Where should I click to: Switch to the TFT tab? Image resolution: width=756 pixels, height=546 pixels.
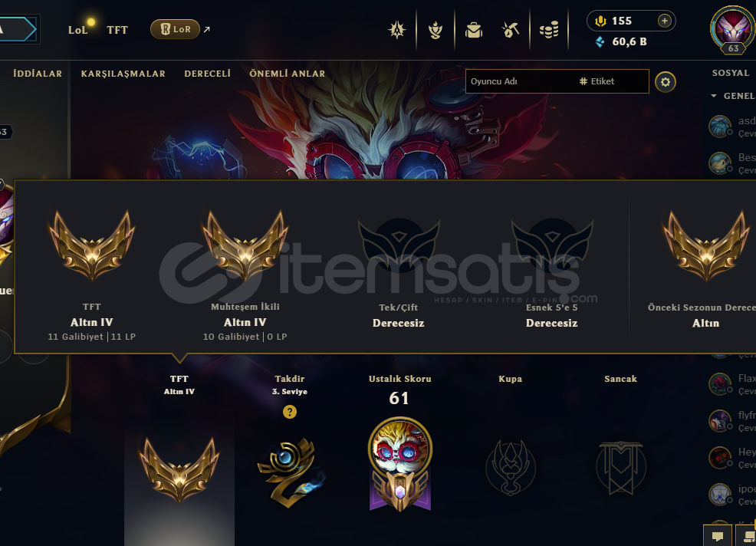coord(117,30)
